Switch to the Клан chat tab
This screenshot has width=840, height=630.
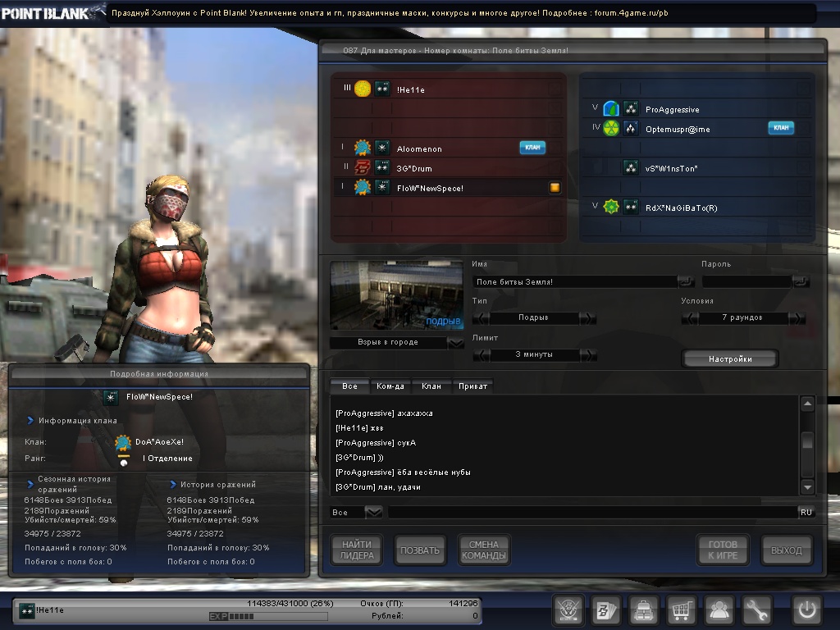click(x=431, y=386)
